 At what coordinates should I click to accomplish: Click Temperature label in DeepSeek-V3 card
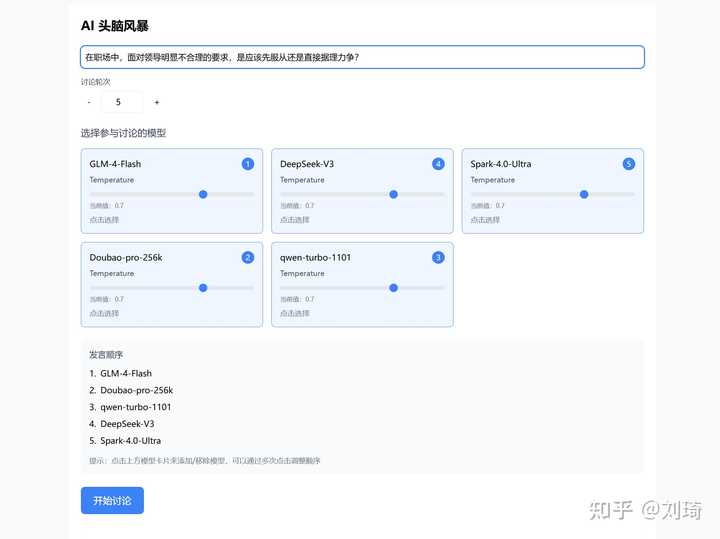tap(302, 180)
